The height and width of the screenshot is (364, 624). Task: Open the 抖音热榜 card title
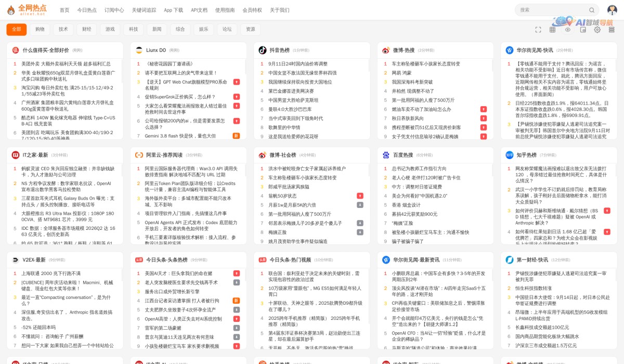(280, 50)
